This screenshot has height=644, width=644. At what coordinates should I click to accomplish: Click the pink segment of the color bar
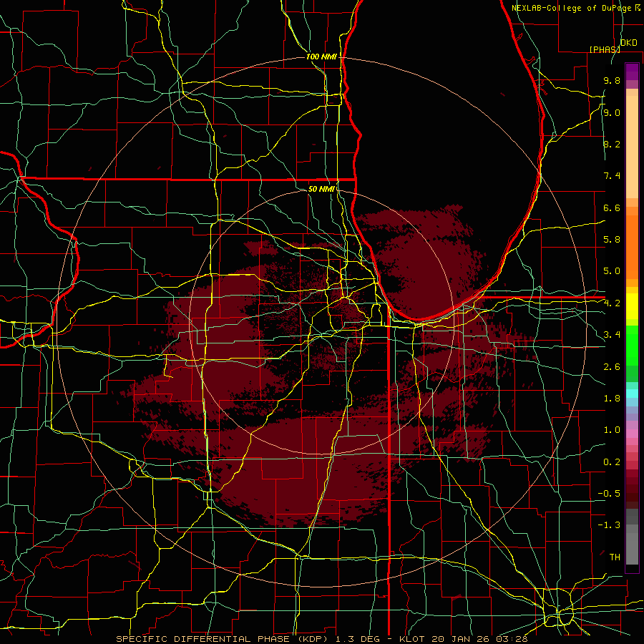click(x=632, y=434)
